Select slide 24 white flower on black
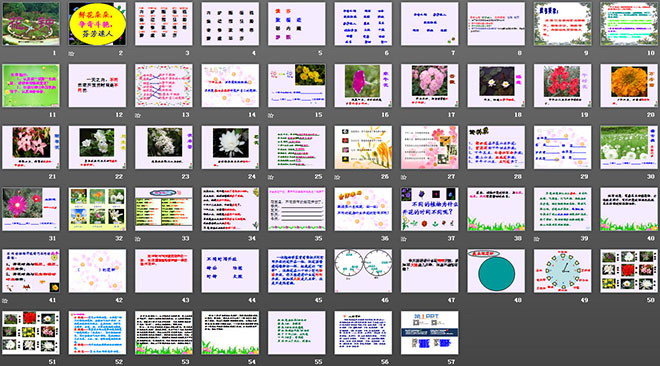This screenshot has height=366, width=660. coord(230,147)
